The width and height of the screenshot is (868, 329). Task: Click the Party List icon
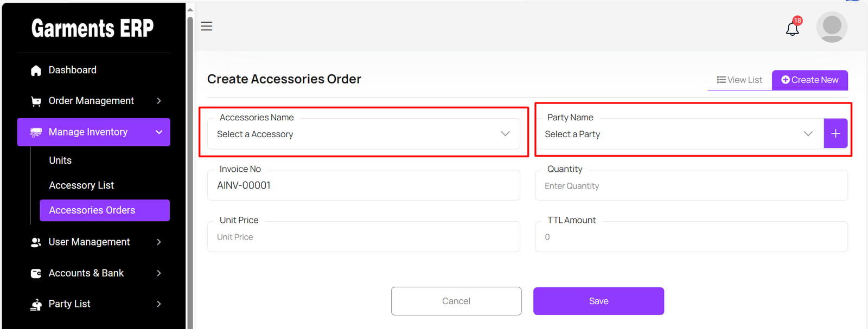36,305
